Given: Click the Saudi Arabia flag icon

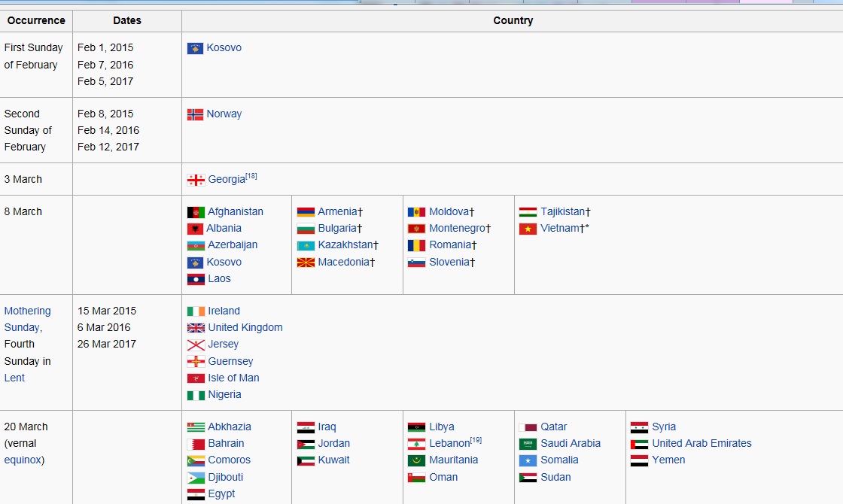Looking at the screenshot, I should coord(528,444).
